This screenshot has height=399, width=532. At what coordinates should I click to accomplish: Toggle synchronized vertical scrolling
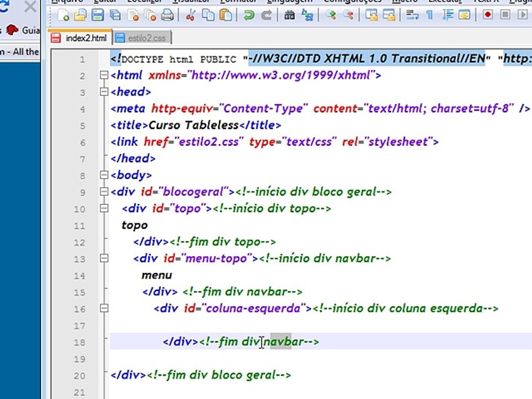click(371, 15)
